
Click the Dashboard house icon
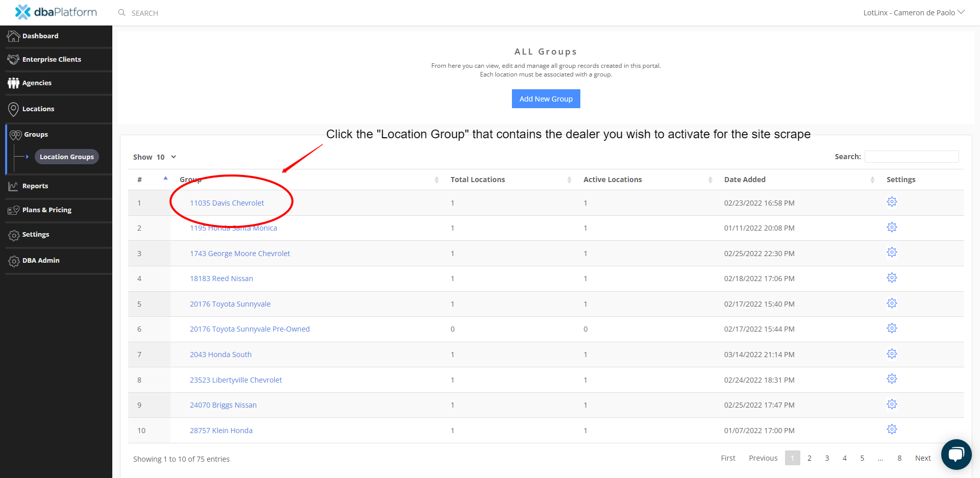(x=13, y=36)
